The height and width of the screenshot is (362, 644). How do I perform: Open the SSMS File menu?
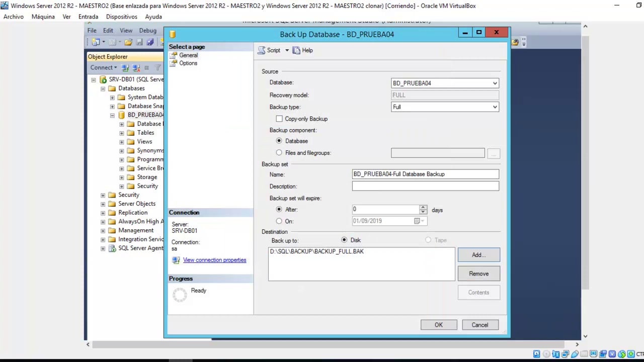pyautogui.click(x=92, y=31)
